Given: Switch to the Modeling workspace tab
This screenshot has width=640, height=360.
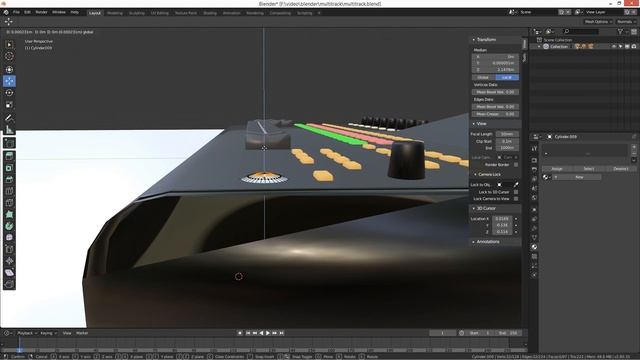Looking at the screenshot, I should 115,13.
